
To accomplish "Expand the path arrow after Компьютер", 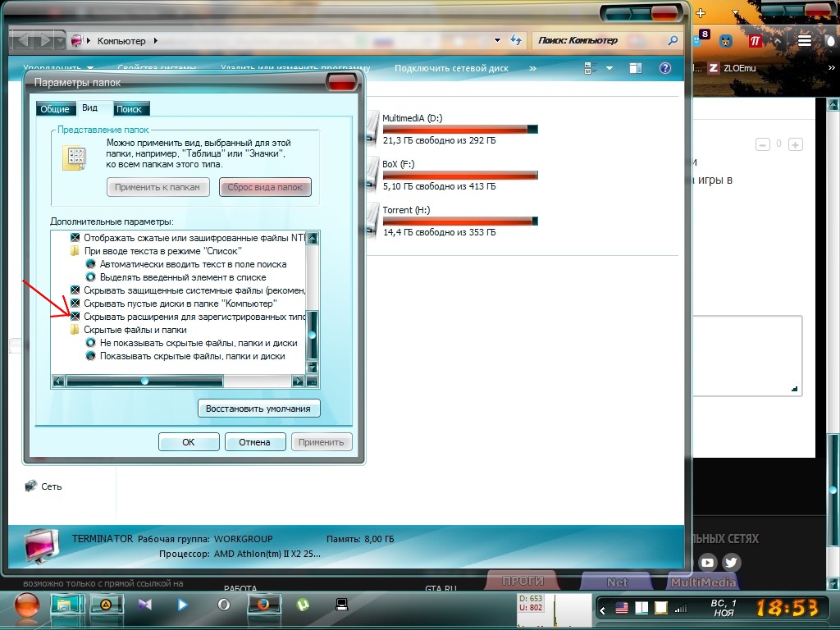I will click(x=155, y=41).
